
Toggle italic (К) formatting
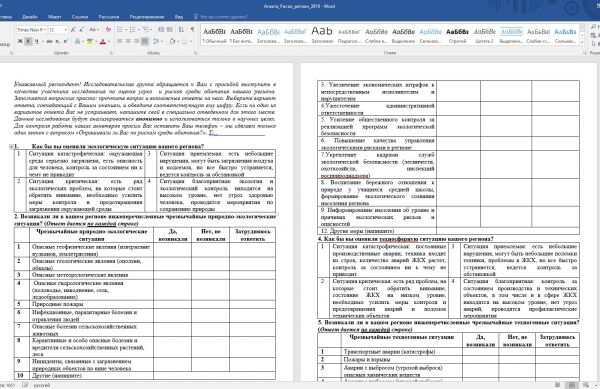[x=28, y=41]
